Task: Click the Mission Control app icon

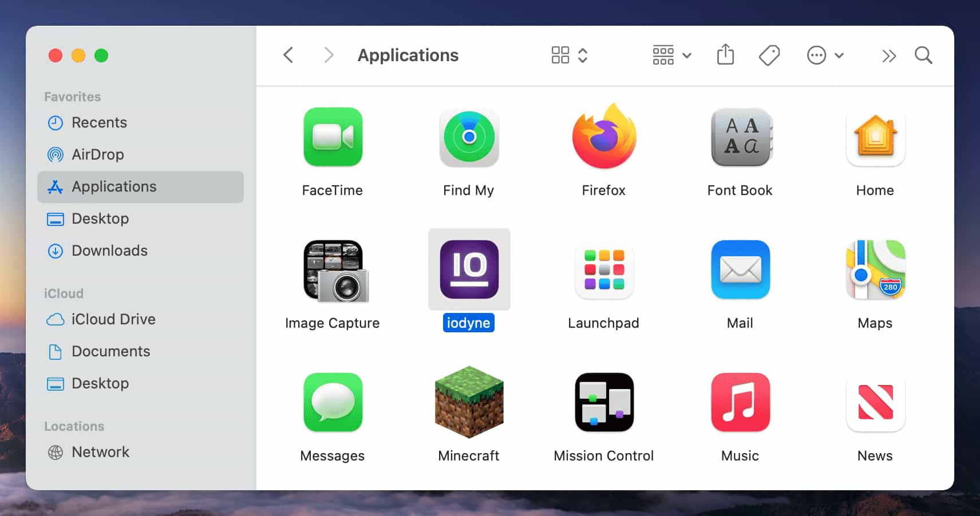Action: (x=604, y=402)
